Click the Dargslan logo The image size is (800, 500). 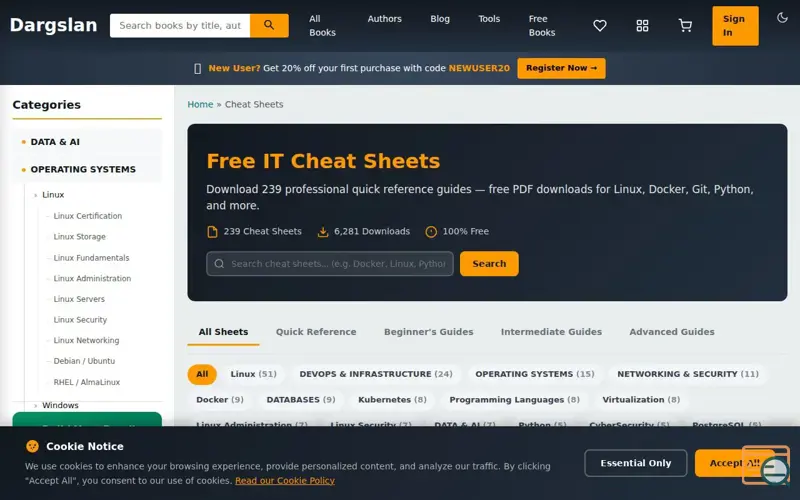tap(54, 25)
